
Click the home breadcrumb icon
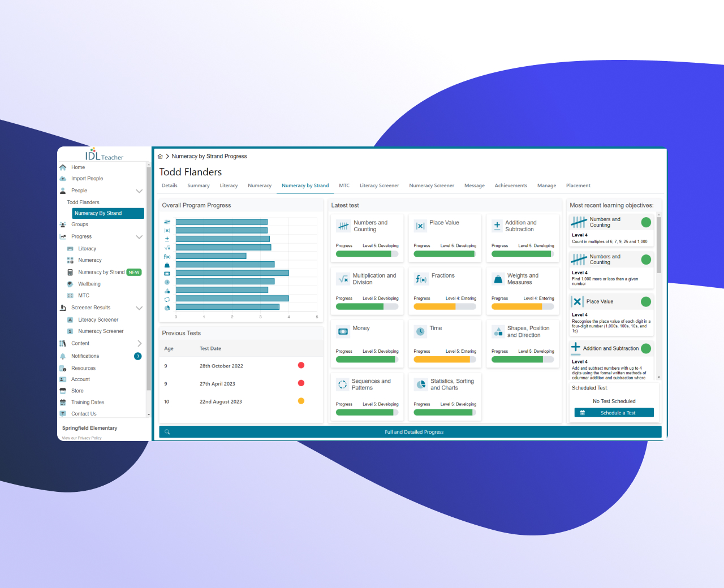tap(160, 157)
